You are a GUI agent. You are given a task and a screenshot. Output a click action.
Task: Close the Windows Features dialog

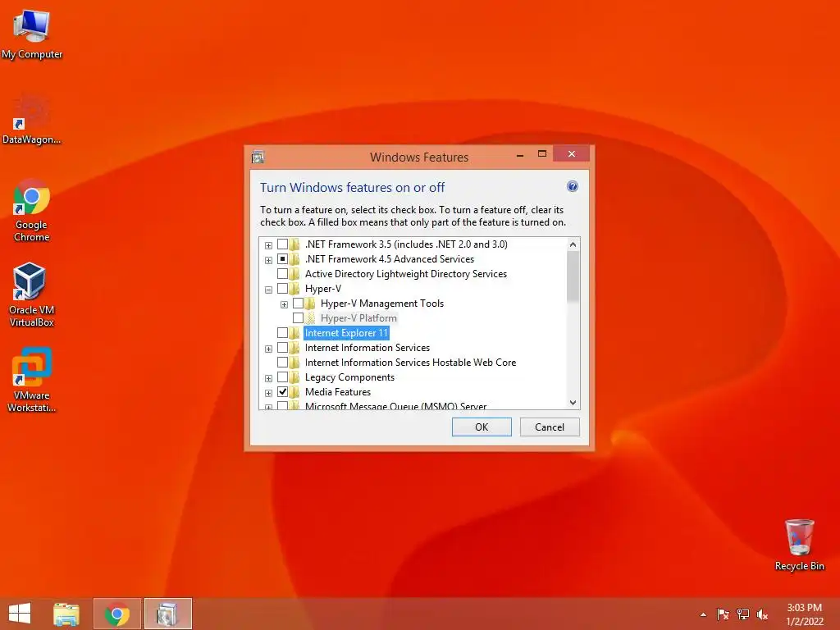point(572,153)
